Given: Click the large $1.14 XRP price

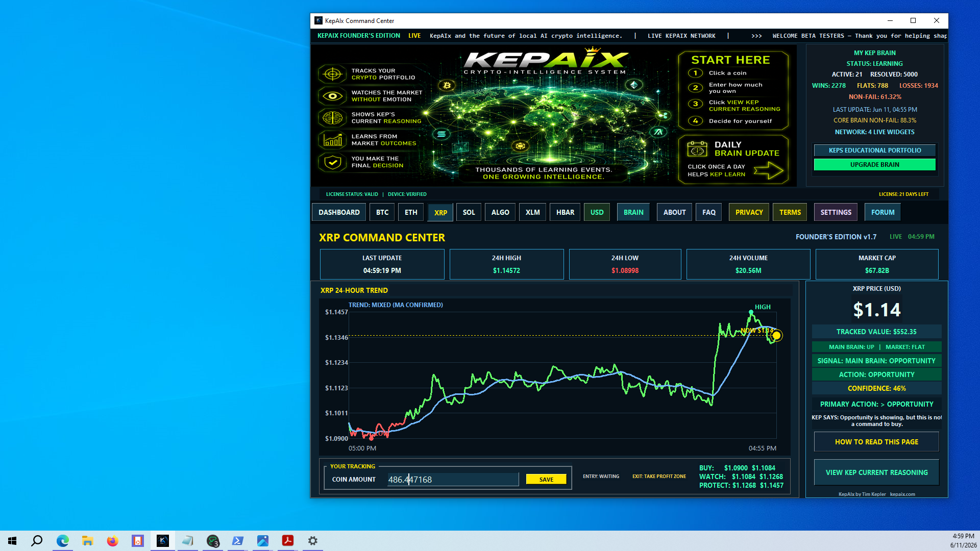Looking at the screenshot, I should 876,310.
